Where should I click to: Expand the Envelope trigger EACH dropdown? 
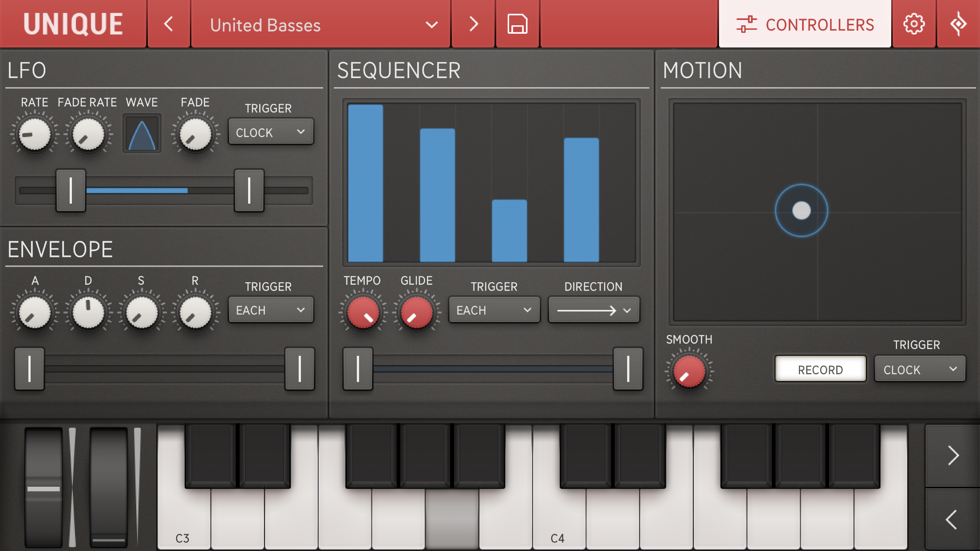(x=270, y=310)
